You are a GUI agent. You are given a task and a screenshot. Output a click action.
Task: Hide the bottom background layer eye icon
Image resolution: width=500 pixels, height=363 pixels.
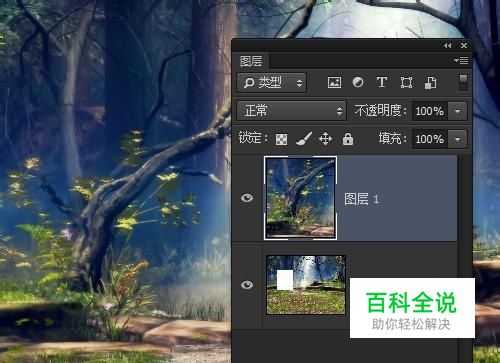coord(247,285)
